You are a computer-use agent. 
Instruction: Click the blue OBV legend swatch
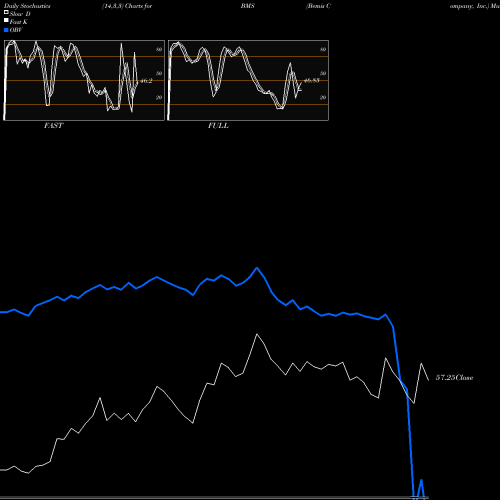click(6, 30)
